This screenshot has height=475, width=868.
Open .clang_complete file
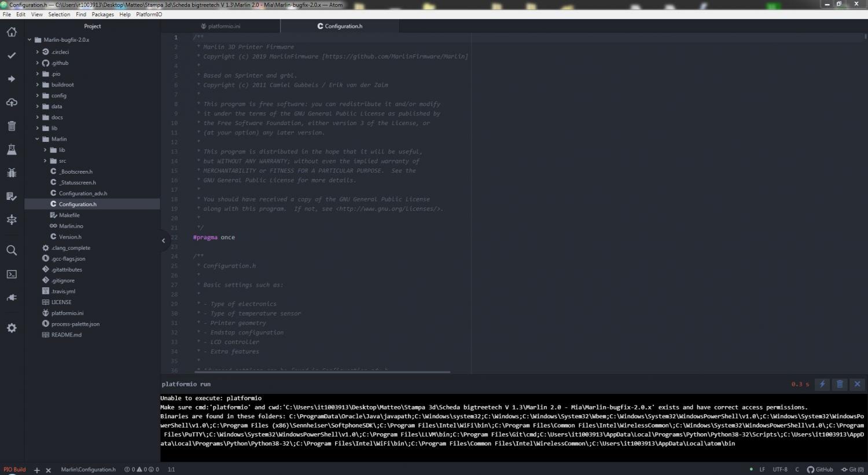coord(71,248)
